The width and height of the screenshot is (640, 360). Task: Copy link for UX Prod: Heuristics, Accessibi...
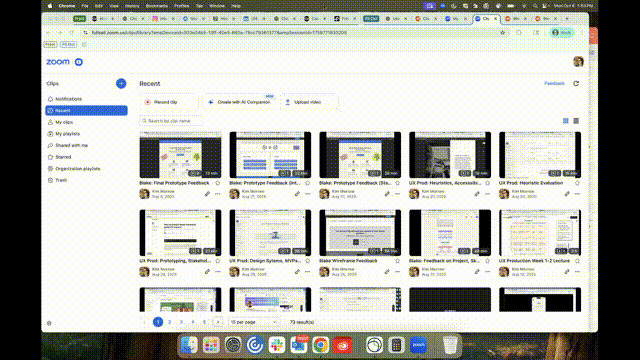(x=477, y=194)
